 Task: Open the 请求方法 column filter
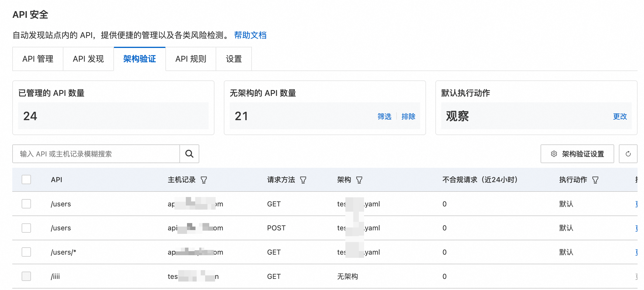click(303, 180)
